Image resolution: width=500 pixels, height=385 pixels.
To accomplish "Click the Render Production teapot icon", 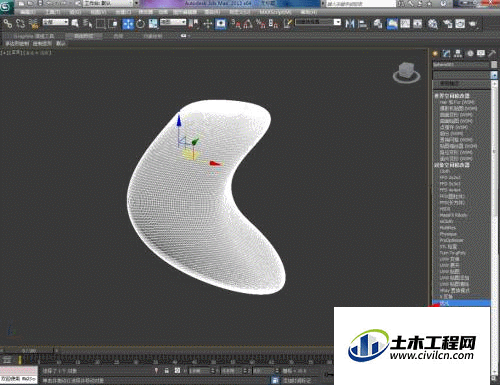I will 473,24.
